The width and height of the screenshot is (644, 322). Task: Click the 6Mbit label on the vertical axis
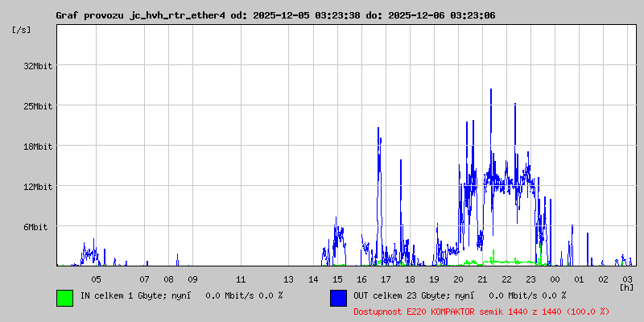[35, 227]
